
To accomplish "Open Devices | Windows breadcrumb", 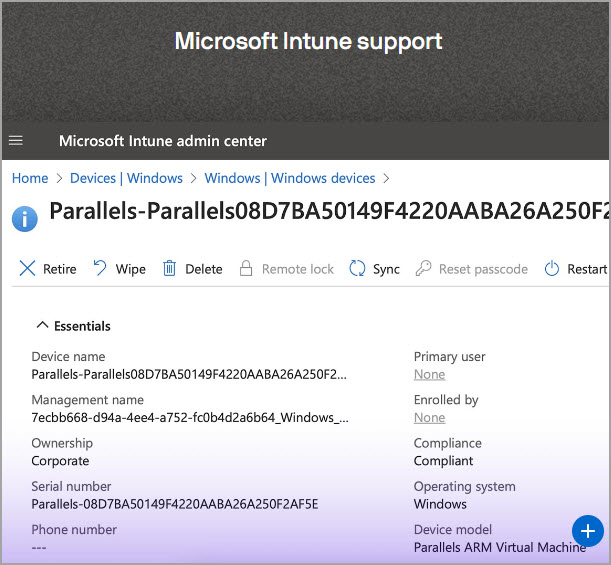I will click(x=126, y=178).
